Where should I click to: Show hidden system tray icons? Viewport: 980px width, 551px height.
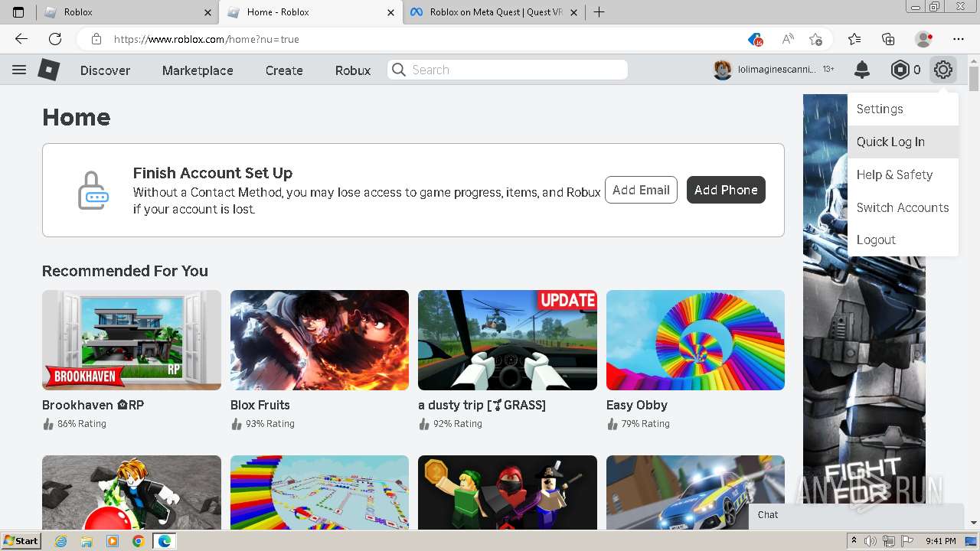855,541
